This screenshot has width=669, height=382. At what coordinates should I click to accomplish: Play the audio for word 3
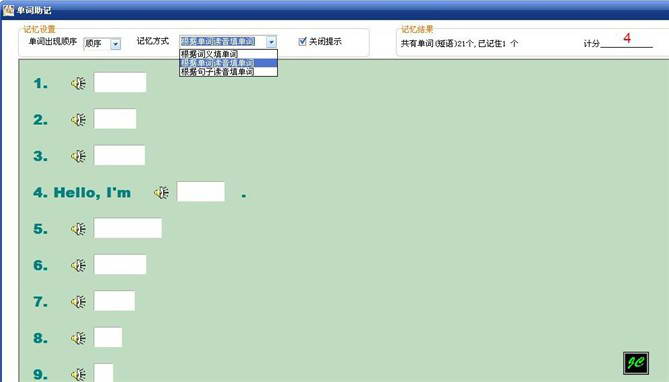pyautogui.click(x=79, y=156)
